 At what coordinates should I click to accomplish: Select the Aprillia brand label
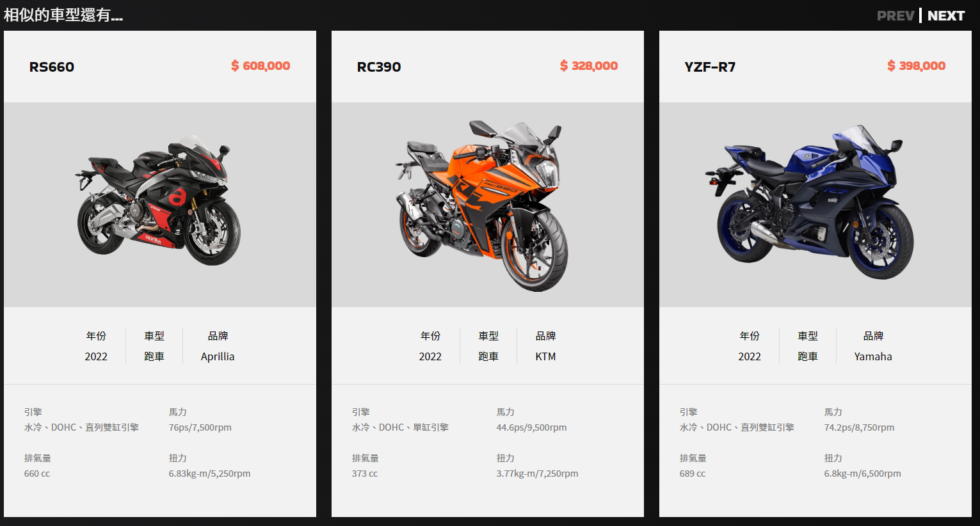(x=218, y=356)
